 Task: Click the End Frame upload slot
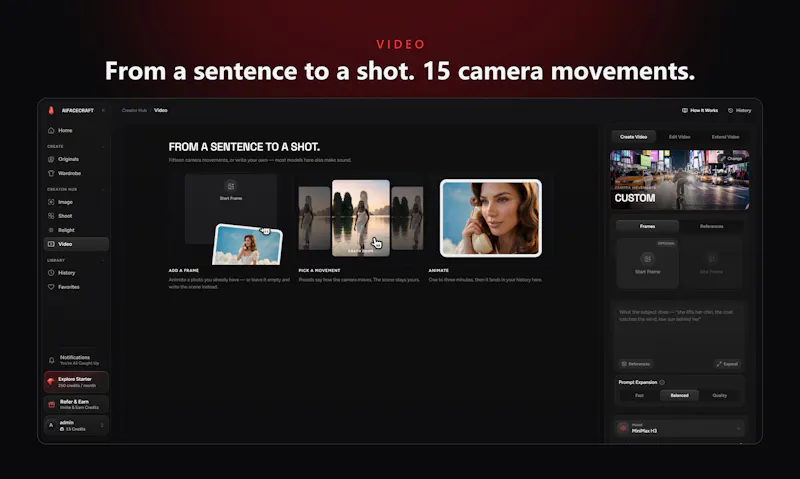tap(711, 263)
